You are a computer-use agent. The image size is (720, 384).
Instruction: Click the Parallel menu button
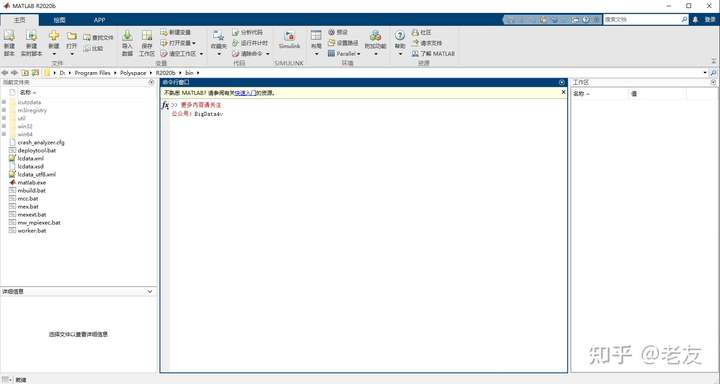[344, 54]
